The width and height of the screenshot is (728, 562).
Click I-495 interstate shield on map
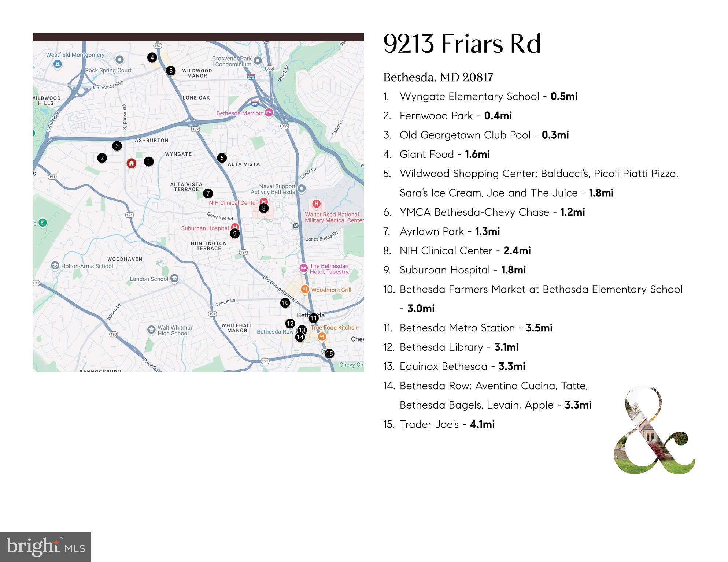click(255, 103)
